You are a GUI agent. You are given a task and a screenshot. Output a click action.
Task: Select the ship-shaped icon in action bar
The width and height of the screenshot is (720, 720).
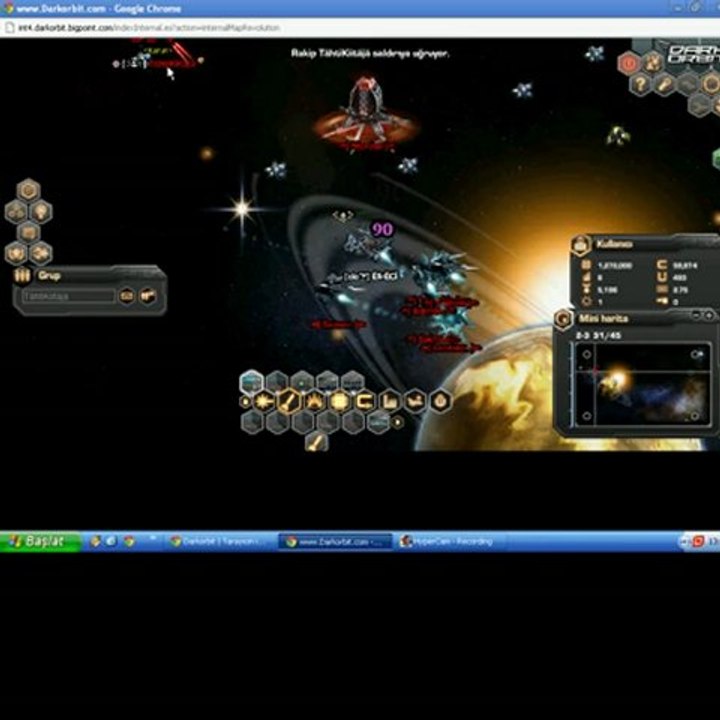[415, 402]
